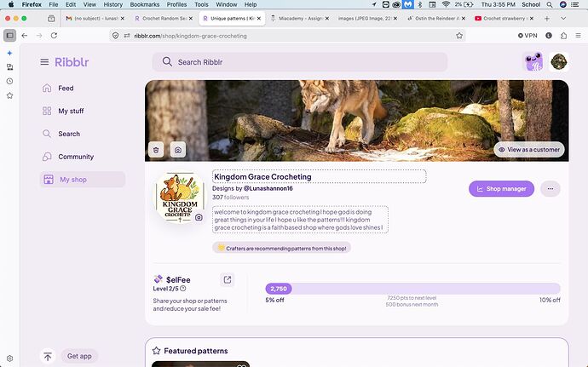Screen dimensions: 588x367
Task: Click the crafters recommending patterns badge
Action: [x=281, y=248]
